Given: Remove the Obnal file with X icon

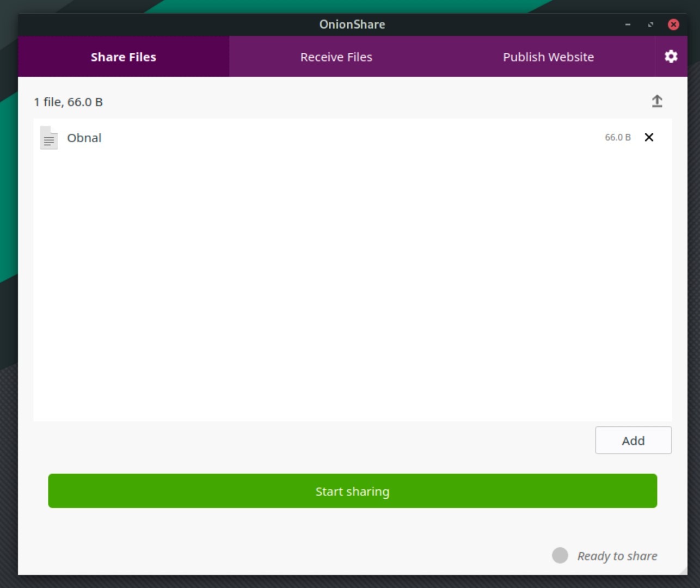Looking at the screenshot, I should (649, 137).
